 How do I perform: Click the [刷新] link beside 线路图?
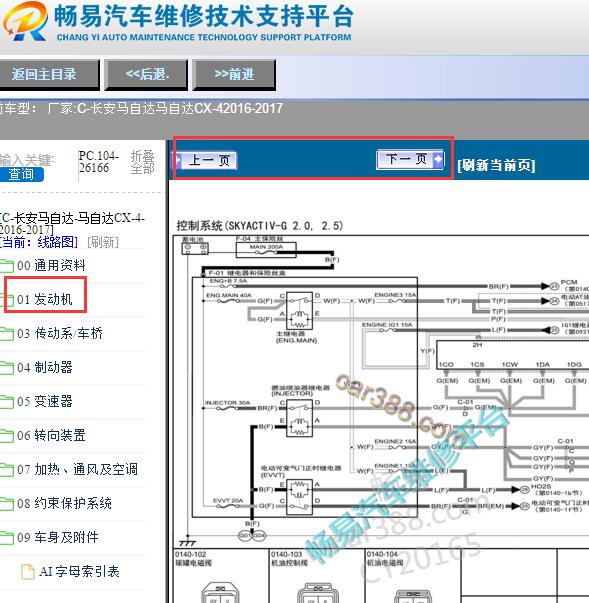[x=103, y=242]
